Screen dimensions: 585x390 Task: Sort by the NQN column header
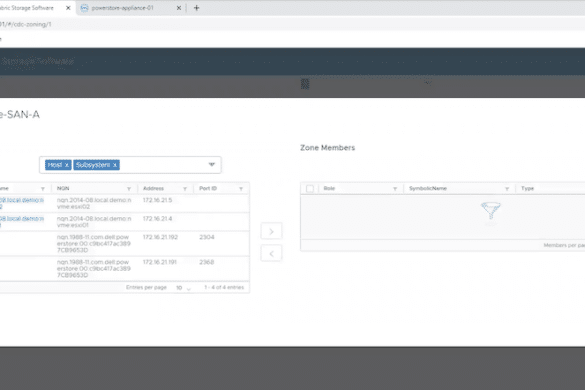tap(63, 188)
